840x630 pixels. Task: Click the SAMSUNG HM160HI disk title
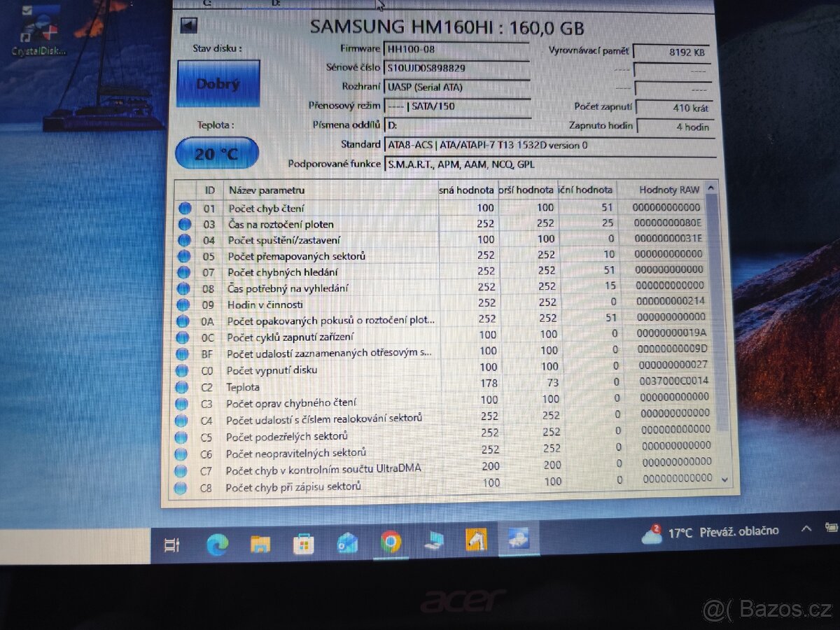pyautogui.click(x=447, y=27)
